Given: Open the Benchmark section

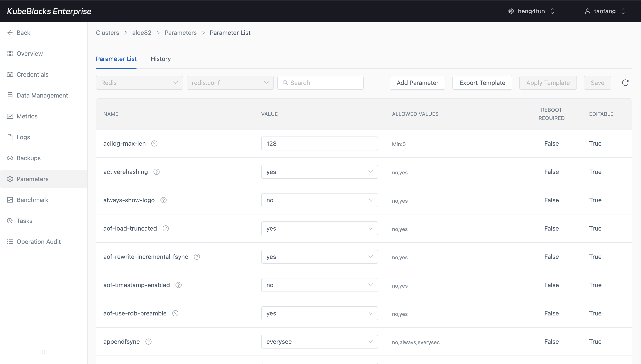Looking at the screenshot, I should point(32,200).
